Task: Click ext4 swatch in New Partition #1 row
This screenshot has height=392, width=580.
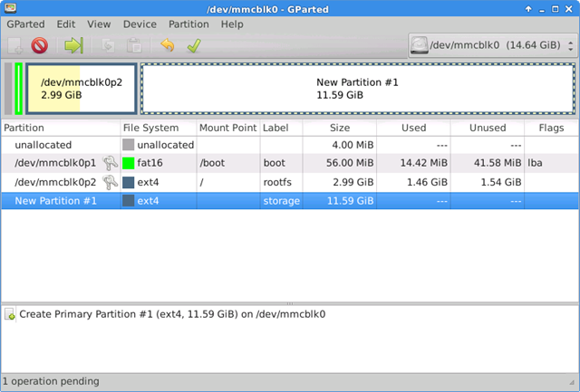Action: click(129, 201)
